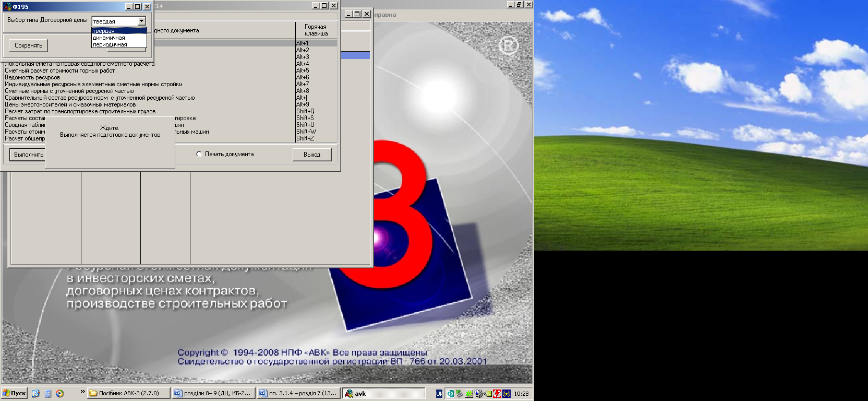The width and height of the screenshot is (868, 401).
Task: Choose 'периодичная' price type option
Action: coord(119,44)
